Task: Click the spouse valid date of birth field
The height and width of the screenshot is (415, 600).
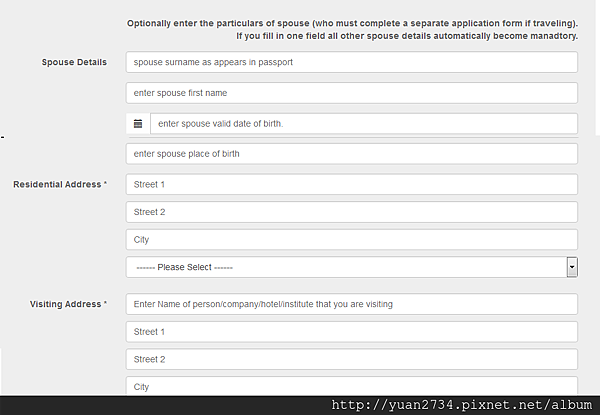Action: [x=364, y=124]
